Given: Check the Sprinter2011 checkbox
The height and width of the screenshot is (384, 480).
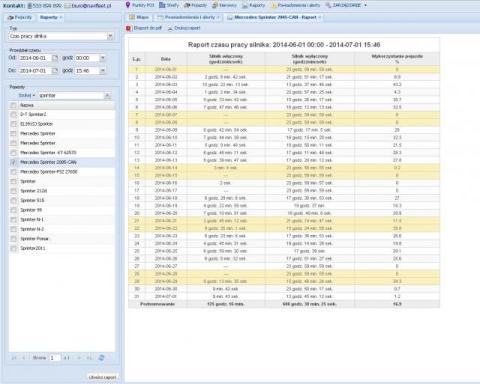Looking at the screenshot, I should (13, 249).
